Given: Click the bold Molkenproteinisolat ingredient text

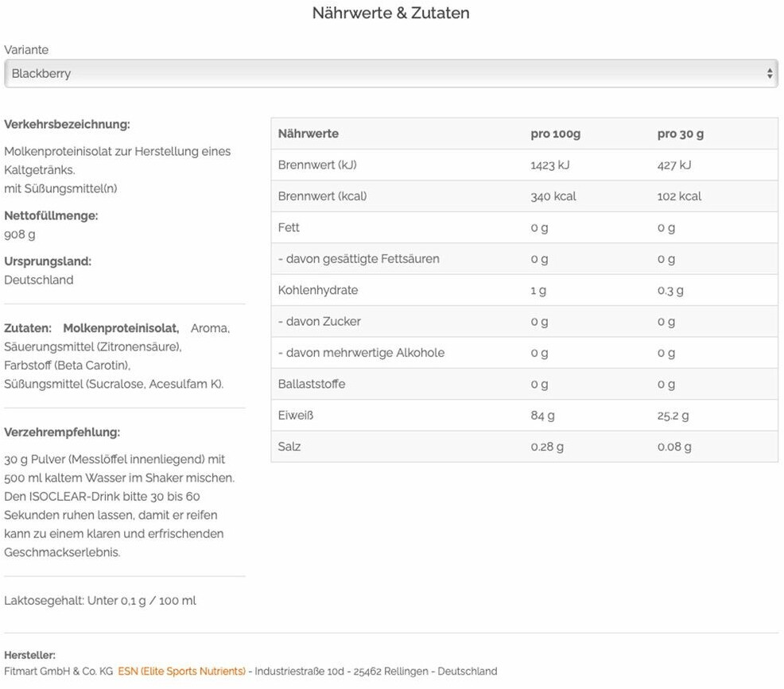Looking at the screenshot, I should (121, 328).
